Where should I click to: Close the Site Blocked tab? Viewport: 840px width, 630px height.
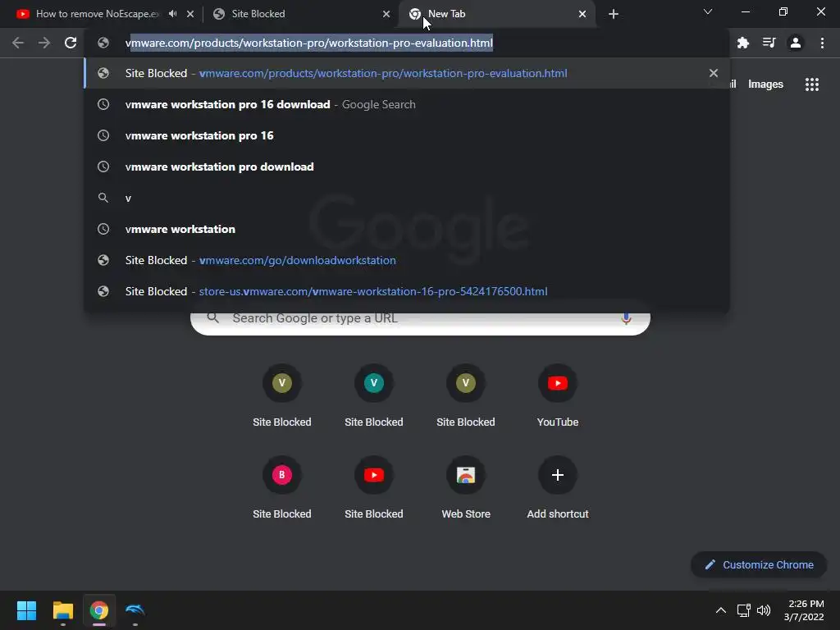click(x=386, y=14)
